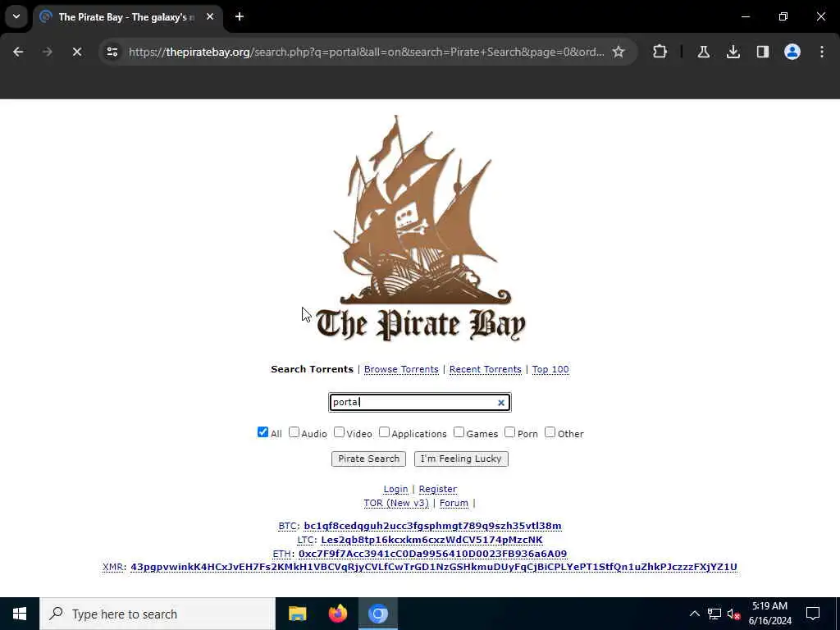Open Browse Torrents link
This screenshot has width=840, height=630.
[x=401, y=369]
